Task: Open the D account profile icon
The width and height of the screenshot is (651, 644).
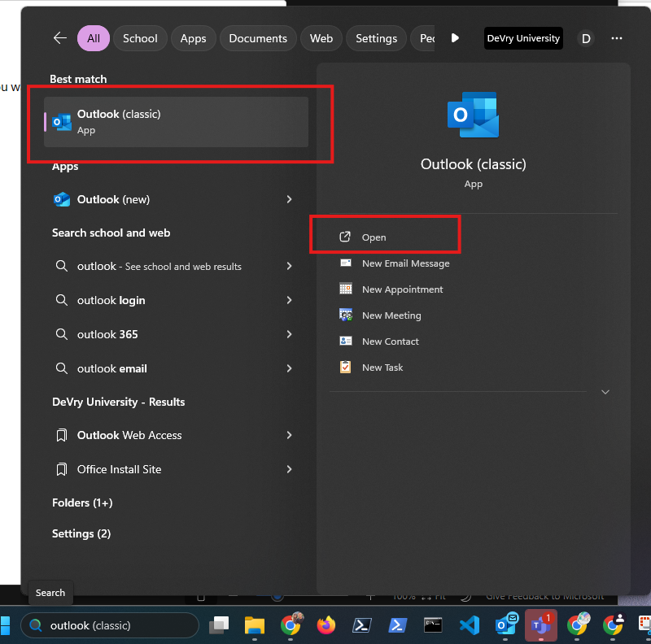Action: tap(586, 38)
